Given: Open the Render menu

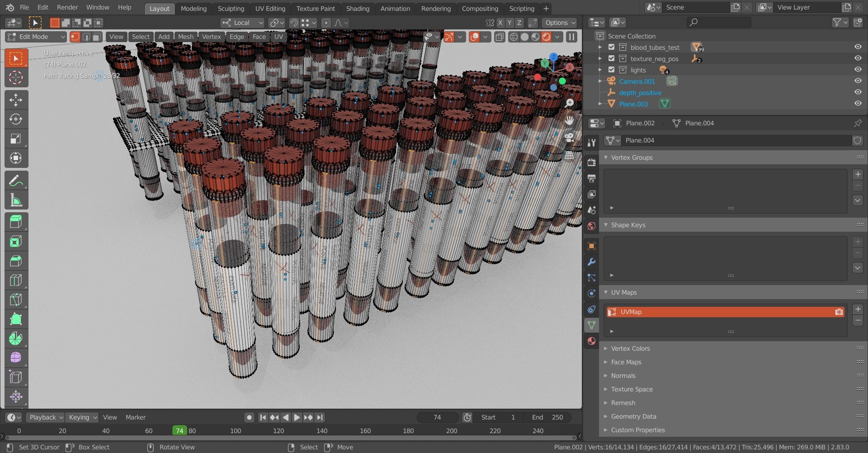Looking at the screenshot, I should pos(67,7).
